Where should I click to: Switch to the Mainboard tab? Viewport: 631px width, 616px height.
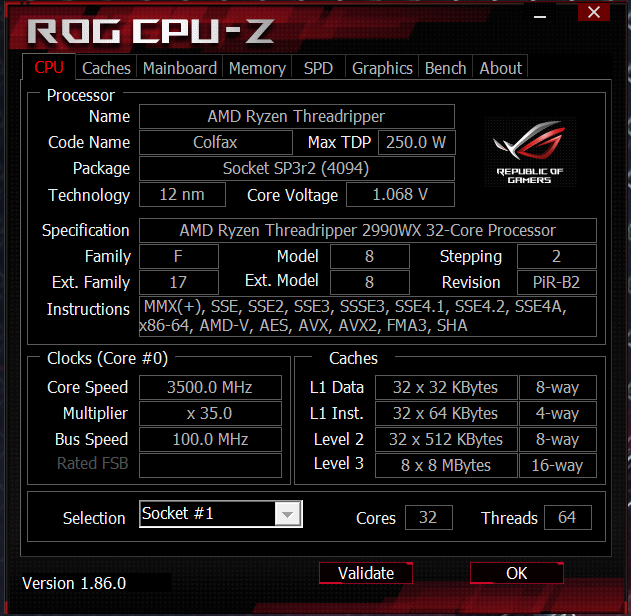point(180,68)
